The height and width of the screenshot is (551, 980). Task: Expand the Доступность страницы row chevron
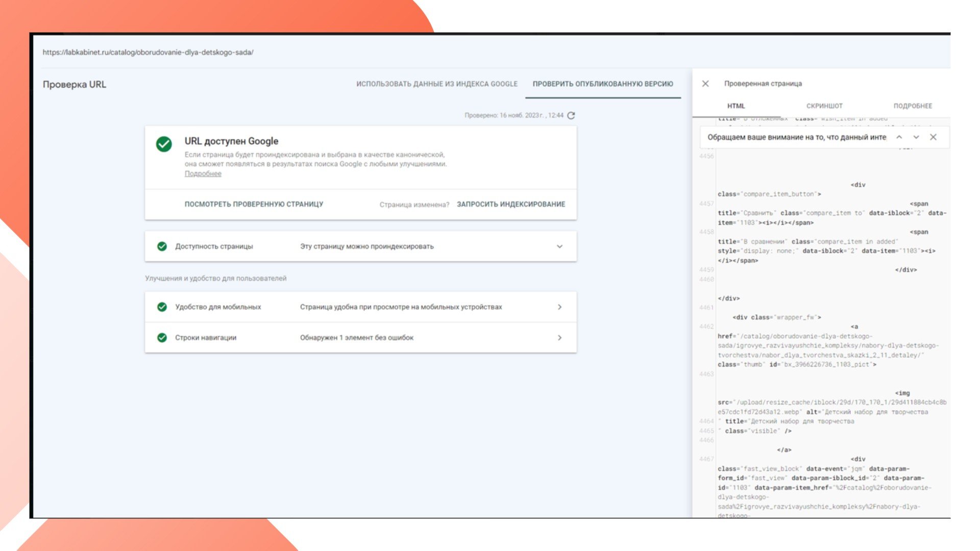click(x=559, y=246)
